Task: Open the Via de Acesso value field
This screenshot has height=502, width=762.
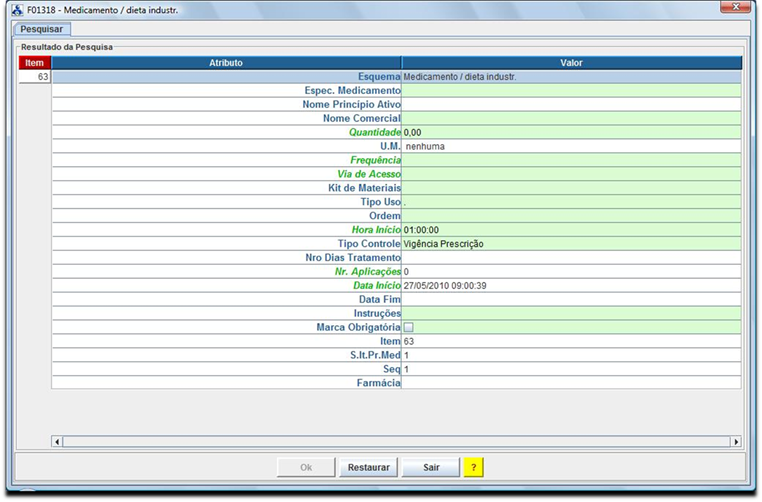Action: (571, 174)
